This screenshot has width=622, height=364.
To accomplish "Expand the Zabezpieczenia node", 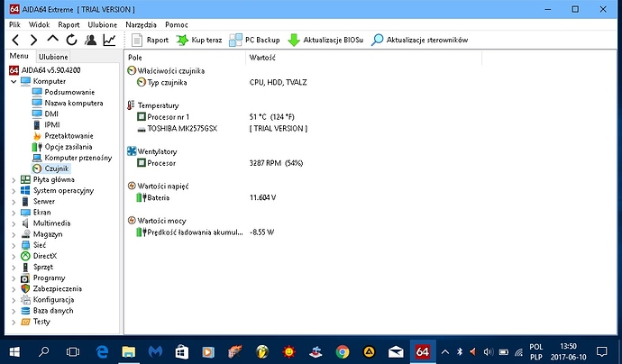I will pyautogui.click(x=14, y=289).
